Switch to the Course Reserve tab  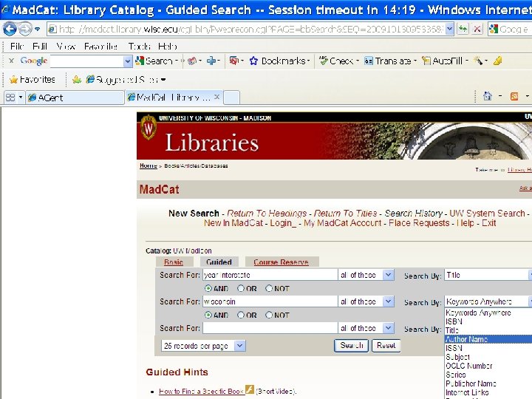pyautogui.click(x=281, y=262)
